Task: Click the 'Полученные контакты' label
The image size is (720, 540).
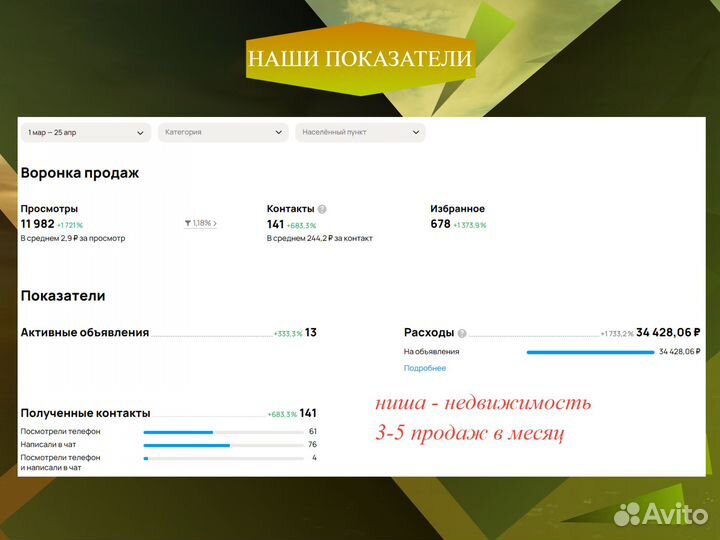Action: (x=85, y=413)
